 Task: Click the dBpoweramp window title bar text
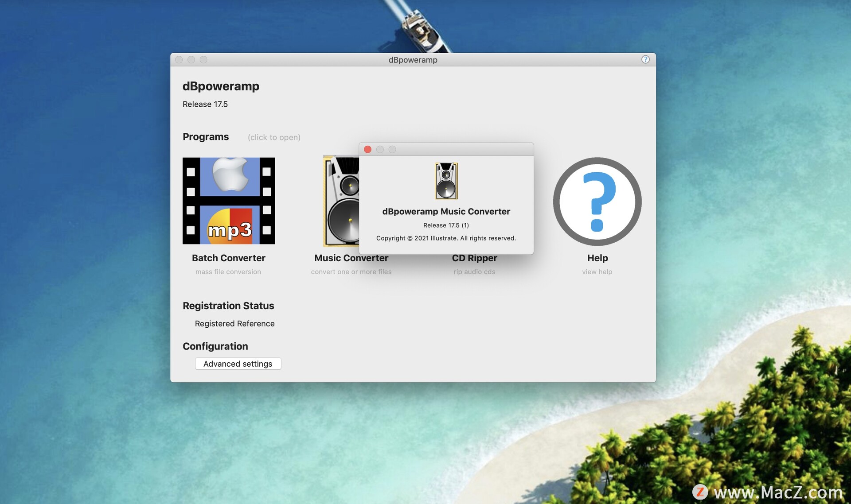[413, 60]
